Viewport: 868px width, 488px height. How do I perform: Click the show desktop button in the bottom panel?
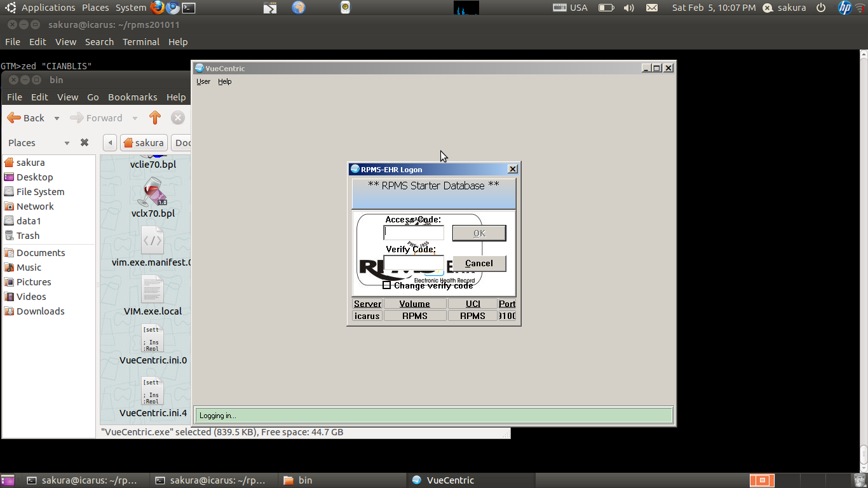[x=8, y=480]
